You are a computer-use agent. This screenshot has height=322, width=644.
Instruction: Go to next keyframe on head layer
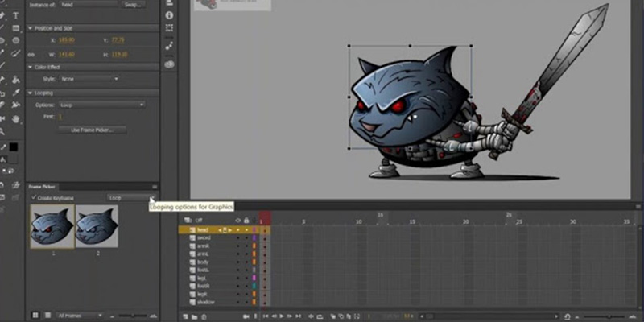click(230, 230)
